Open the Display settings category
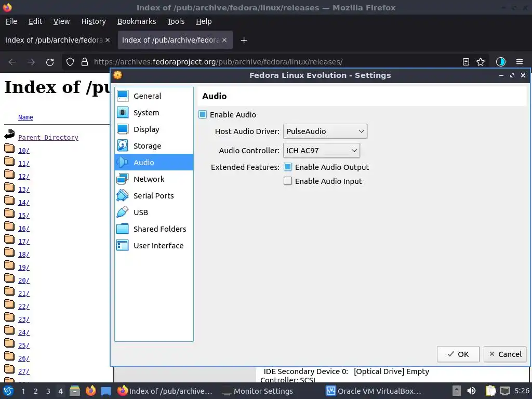Viewport: 532px width, 399px height. coord(154,129)
